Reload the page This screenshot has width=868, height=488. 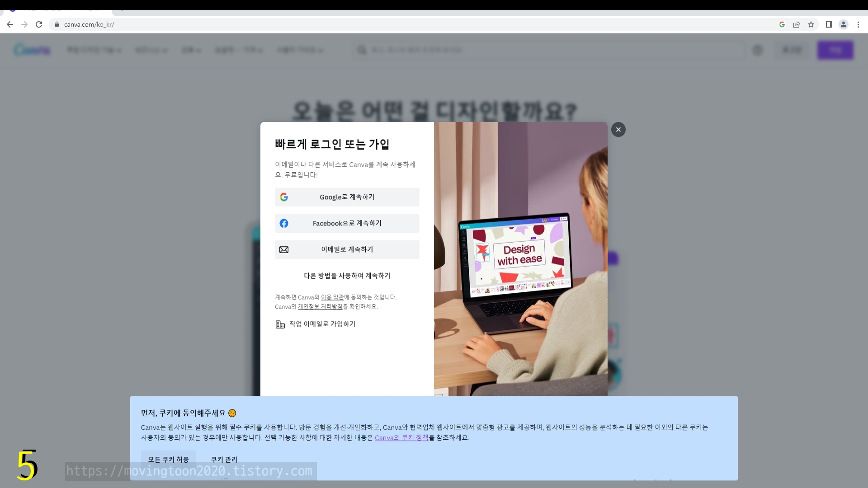tap(39, 24)
